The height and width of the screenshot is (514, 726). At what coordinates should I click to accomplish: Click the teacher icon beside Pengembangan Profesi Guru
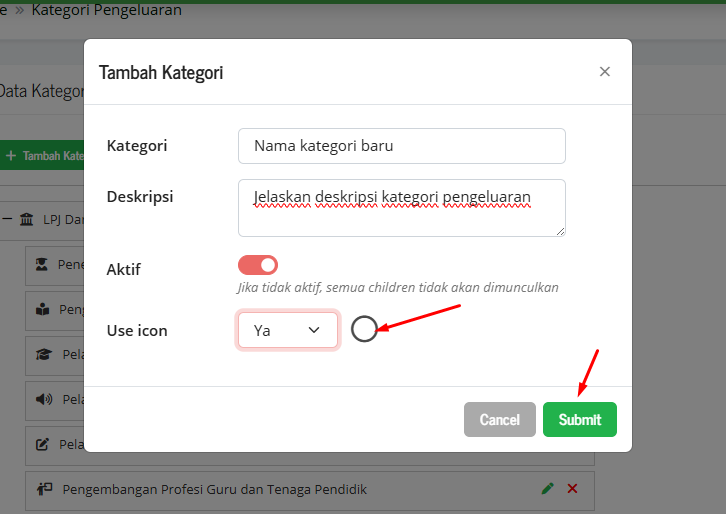pos(43,489)
